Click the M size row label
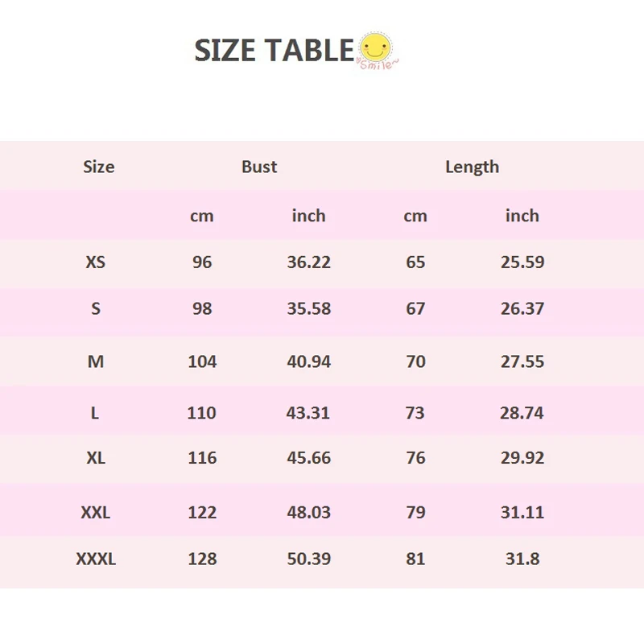 (x=96, y=361)
